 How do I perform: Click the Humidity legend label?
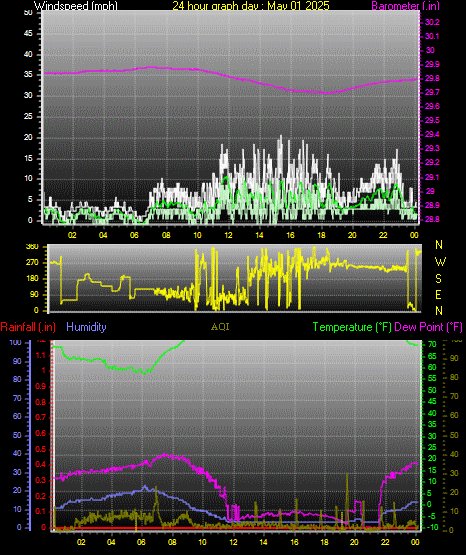coord(86,327)
